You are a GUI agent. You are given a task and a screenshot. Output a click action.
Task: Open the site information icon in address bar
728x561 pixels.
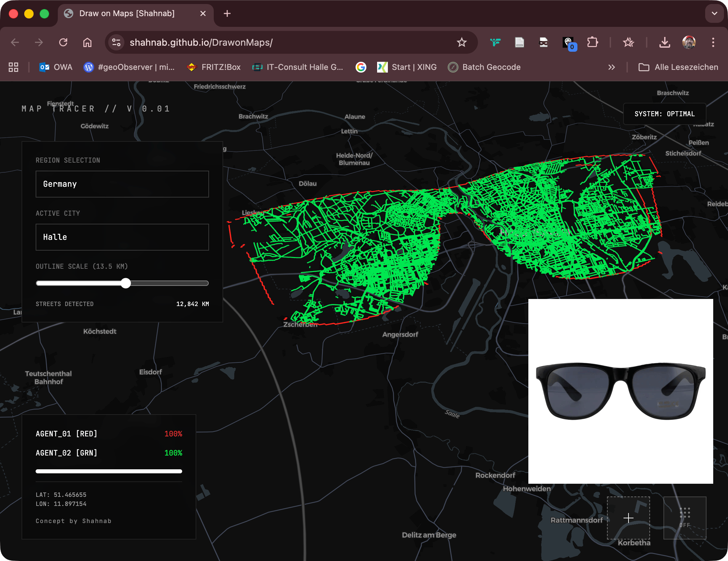[116, 42]
